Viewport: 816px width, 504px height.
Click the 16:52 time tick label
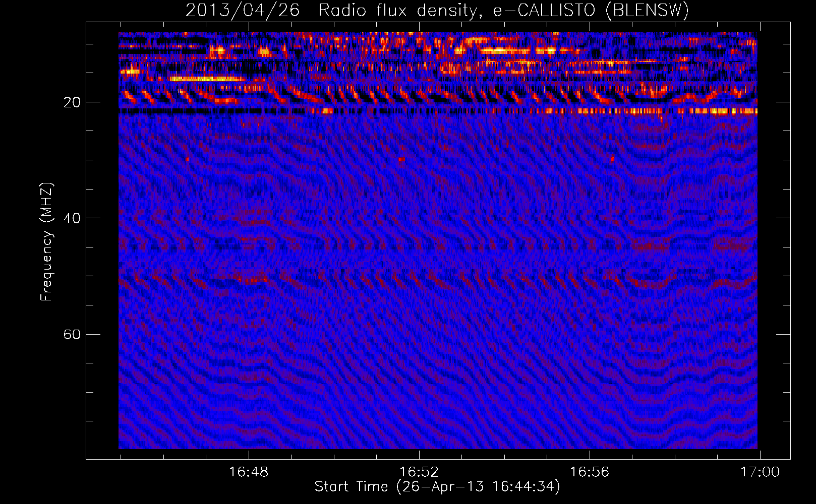[x=419, y=472]
